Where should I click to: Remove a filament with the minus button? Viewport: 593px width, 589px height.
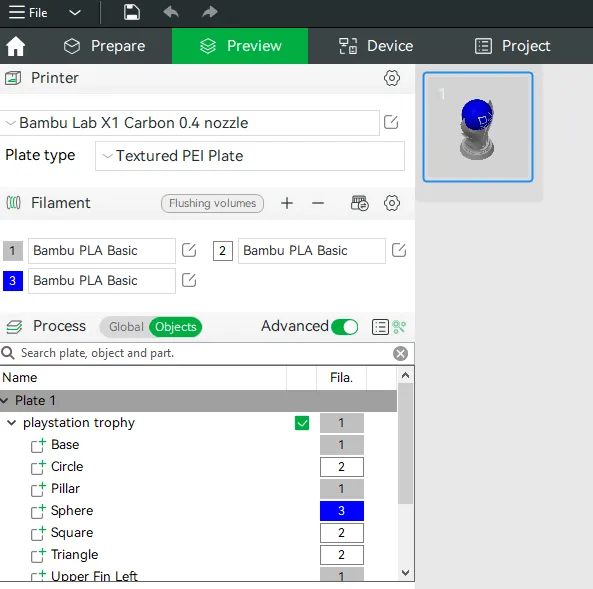tap(318, 203)
